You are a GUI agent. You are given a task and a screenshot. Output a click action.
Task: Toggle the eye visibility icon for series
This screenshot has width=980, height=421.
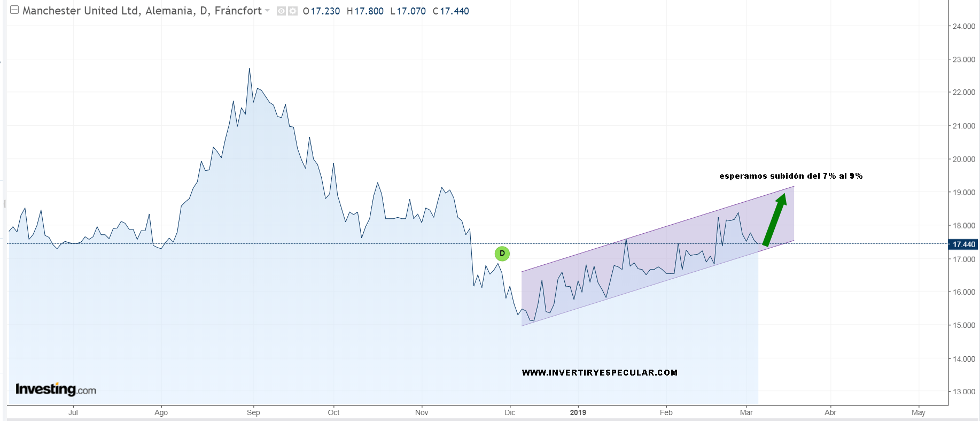click(x=281, y=11)
